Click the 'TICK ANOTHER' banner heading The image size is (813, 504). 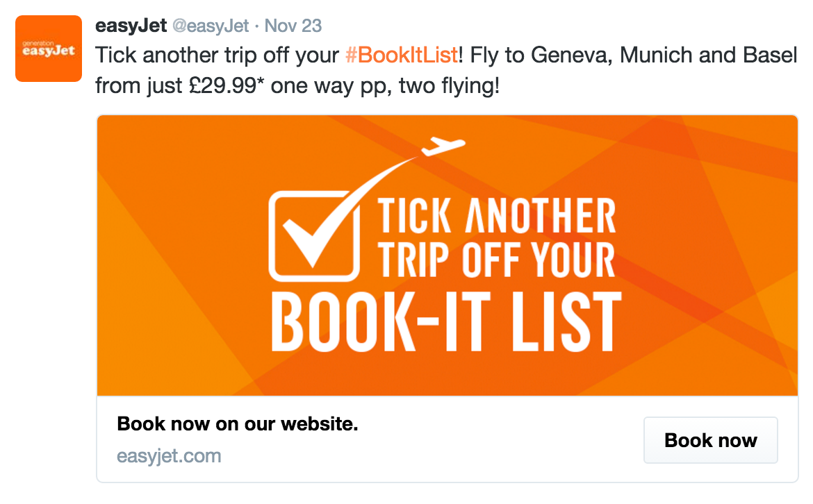(x=497, y=215)
